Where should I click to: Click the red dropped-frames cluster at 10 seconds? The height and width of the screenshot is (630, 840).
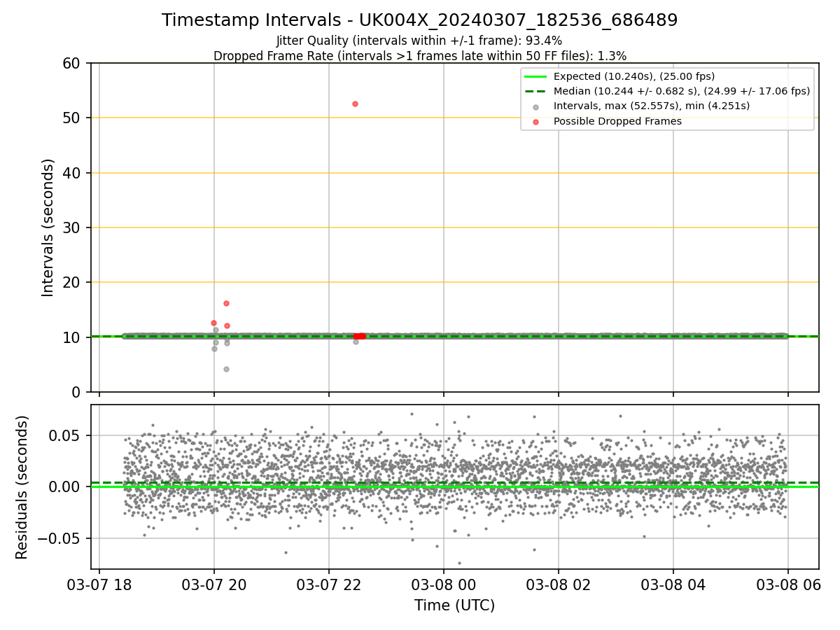pos(360,336)
